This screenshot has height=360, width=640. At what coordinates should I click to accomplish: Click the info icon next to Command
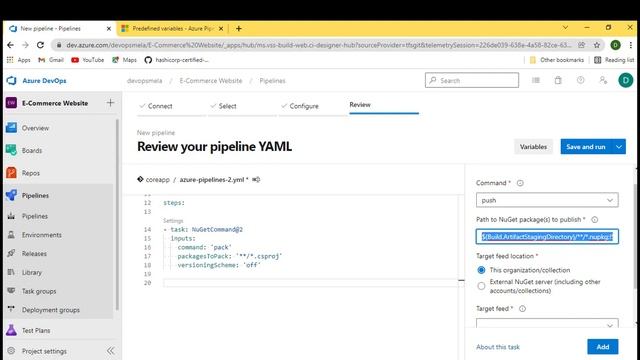520,183
